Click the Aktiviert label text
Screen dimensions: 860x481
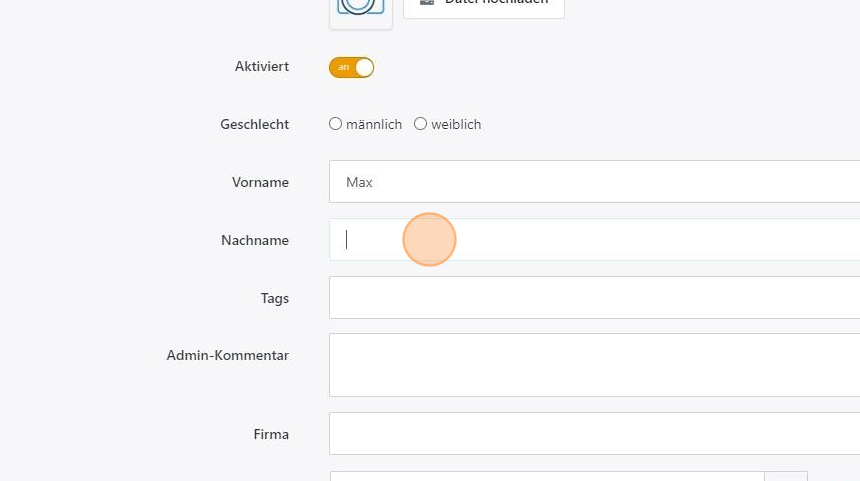[x=262, y=67]
